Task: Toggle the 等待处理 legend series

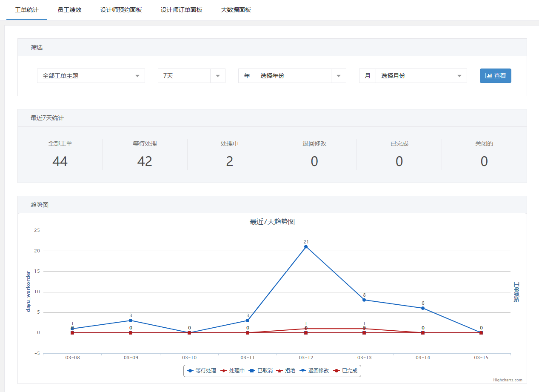Action: point(202,371)
